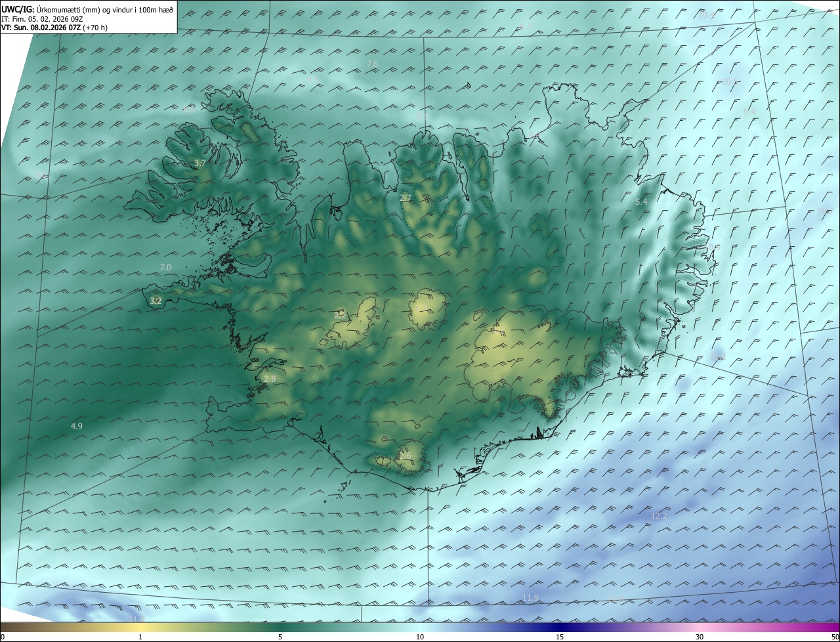Click the 15 tick on the color scale

click(560, 637)
